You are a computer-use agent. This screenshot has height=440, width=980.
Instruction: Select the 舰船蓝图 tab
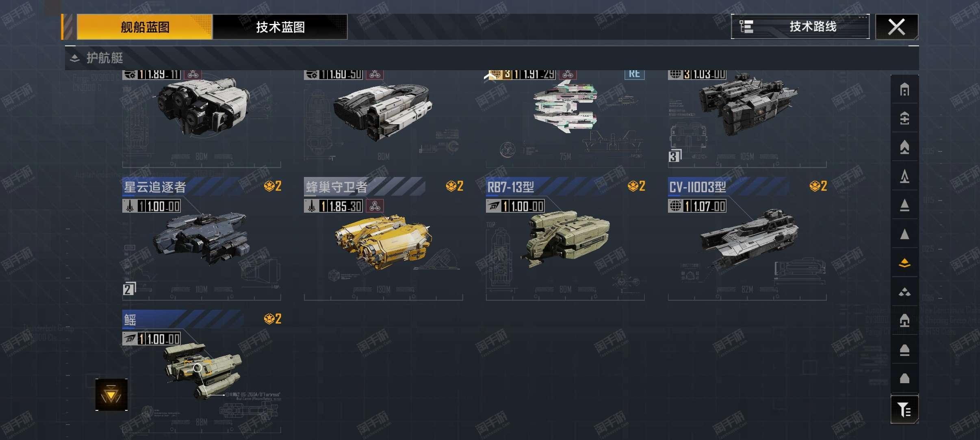145,27
